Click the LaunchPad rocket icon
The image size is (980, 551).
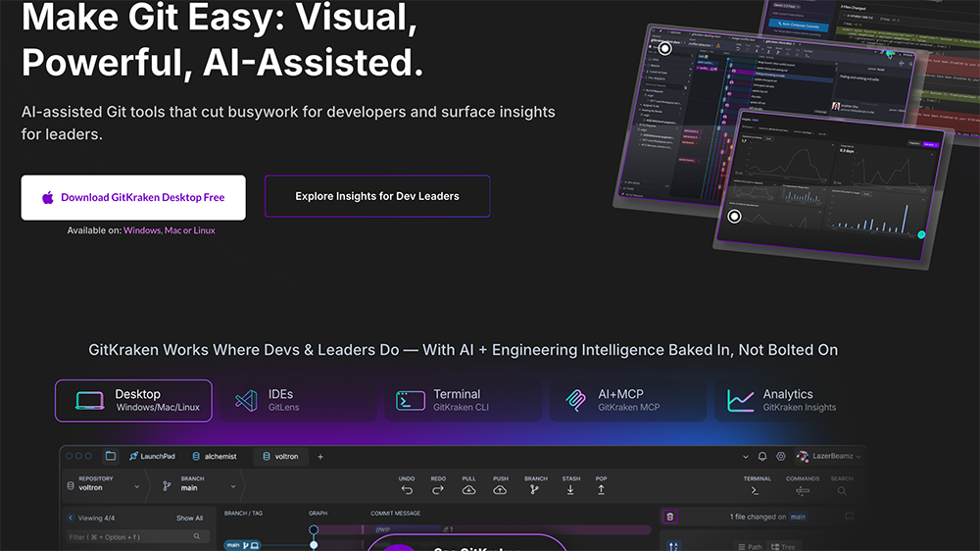click(x=133, y=457)
